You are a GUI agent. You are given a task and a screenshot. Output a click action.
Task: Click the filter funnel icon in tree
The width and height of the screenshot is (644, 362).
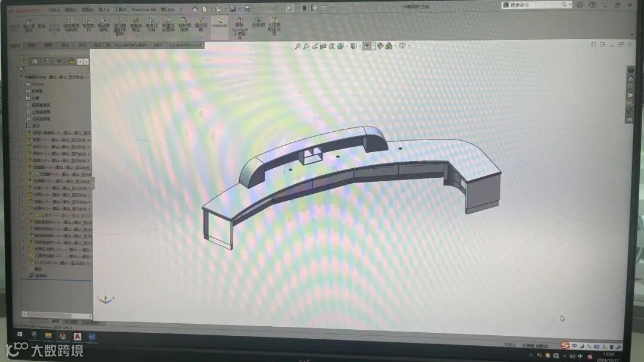(x=21, y=69)
